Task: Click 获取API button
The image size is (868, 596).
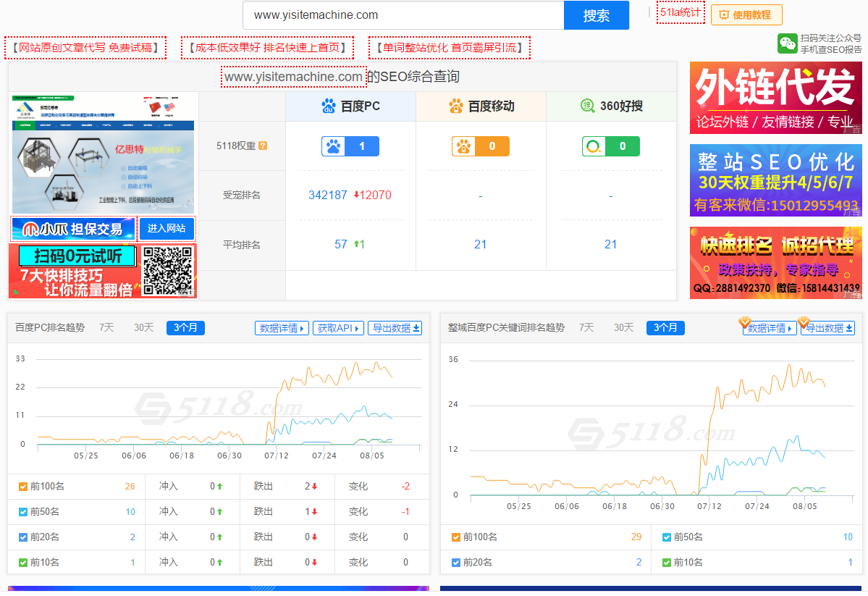Action: point(338,328)
